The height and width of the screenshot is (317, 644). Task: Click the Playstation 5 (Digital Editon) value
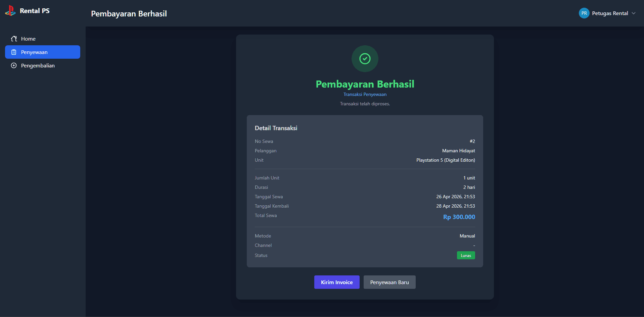pos(446,160)
